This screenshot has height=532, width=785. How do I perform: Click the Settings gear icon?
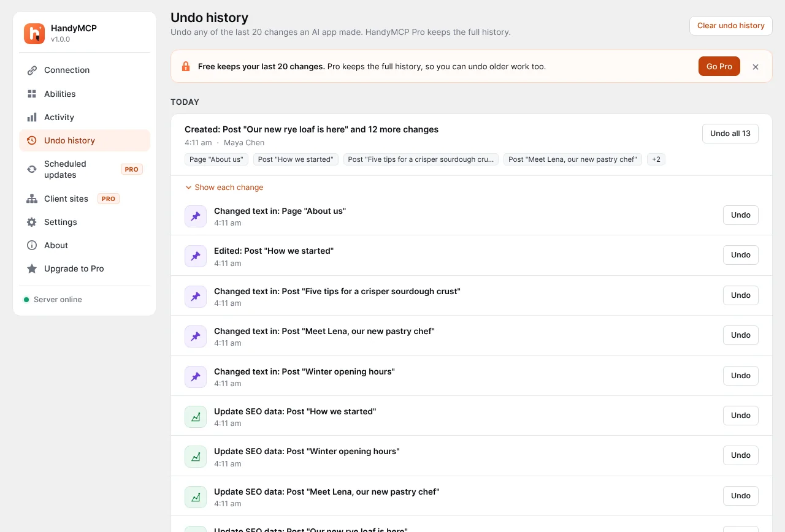coord(32,222)
